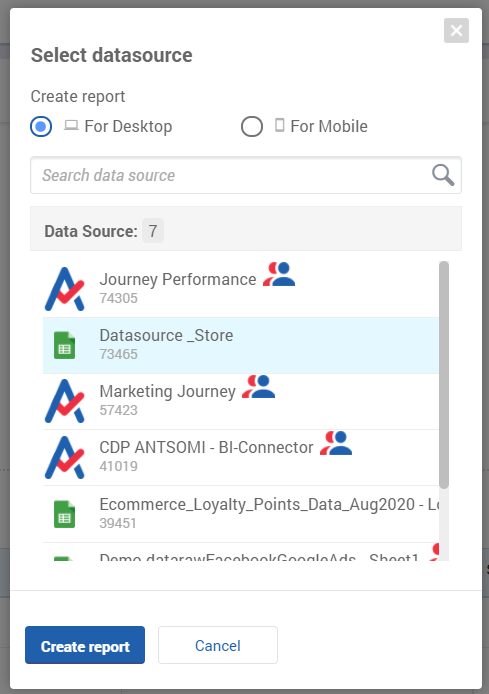Viewport: 489px width, 694px height.
Task: Click the Create report button
Action: pos(85,645)
